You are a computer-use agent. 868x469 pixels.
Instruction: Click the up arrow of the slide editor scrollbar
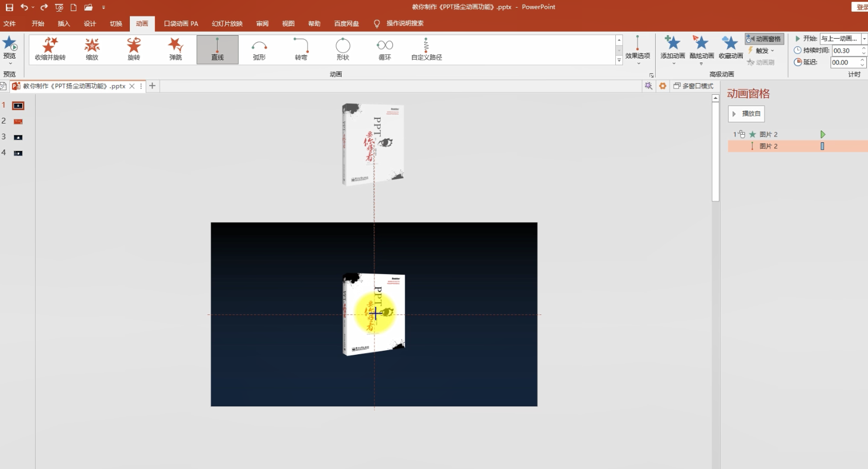tap(715, 98)
